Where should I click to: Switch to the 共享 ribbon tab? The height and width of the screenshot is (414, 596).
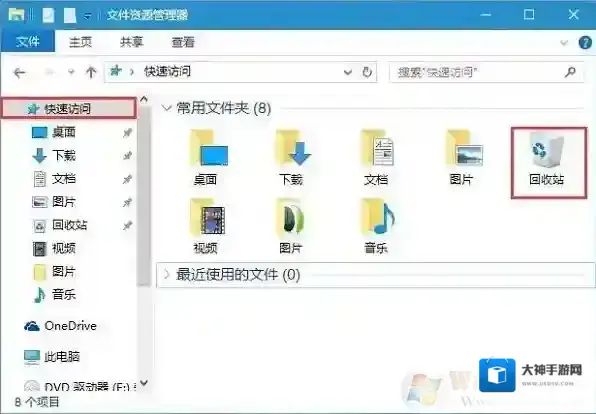pos(132,42)
